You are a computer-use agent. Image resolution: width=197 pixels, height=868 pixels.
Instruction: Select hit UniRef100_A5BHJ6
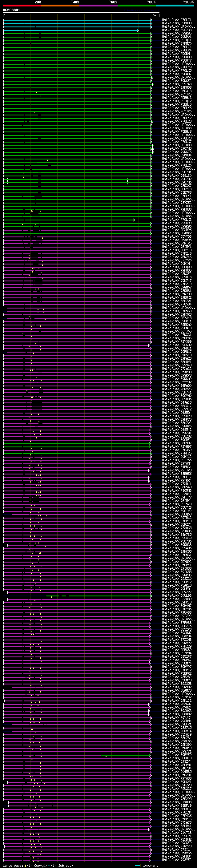tap(177, 132)
